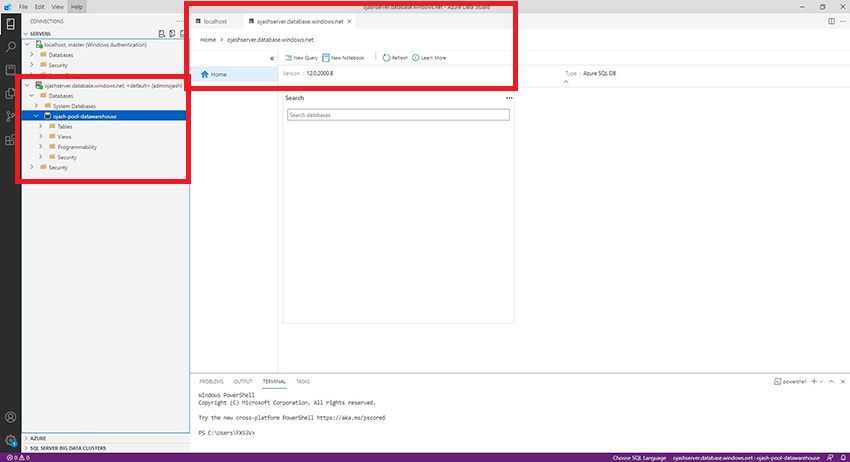Open the Search view in activity bar
The image size is (850, 462).
10,47
